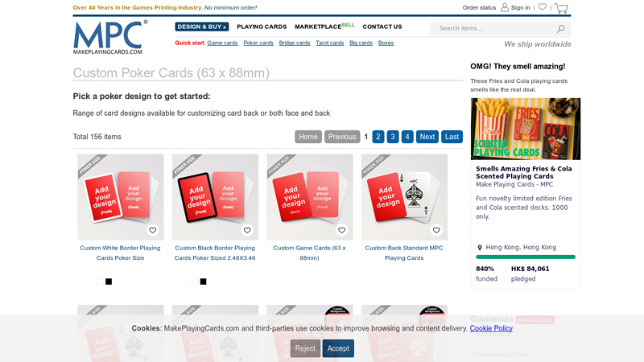Open Playing Cards menu
Viewport: 644px width, 362px height.
pos(262,27)
